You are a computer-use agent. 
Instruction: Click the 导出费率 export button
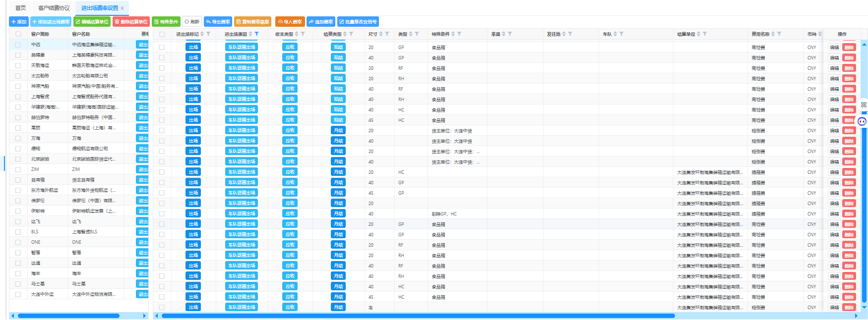pos(218,22)
